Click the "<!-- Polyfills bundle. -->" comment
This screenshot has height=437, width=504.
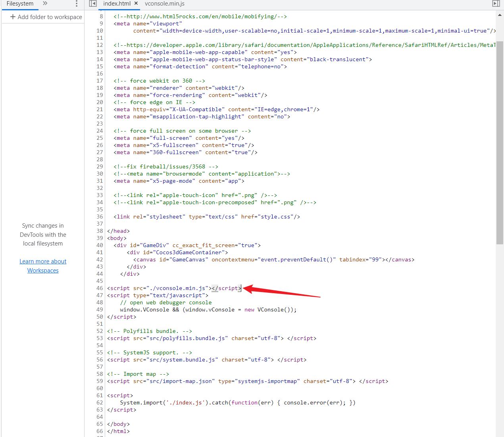pyautogui.click(x=150, y=331)
